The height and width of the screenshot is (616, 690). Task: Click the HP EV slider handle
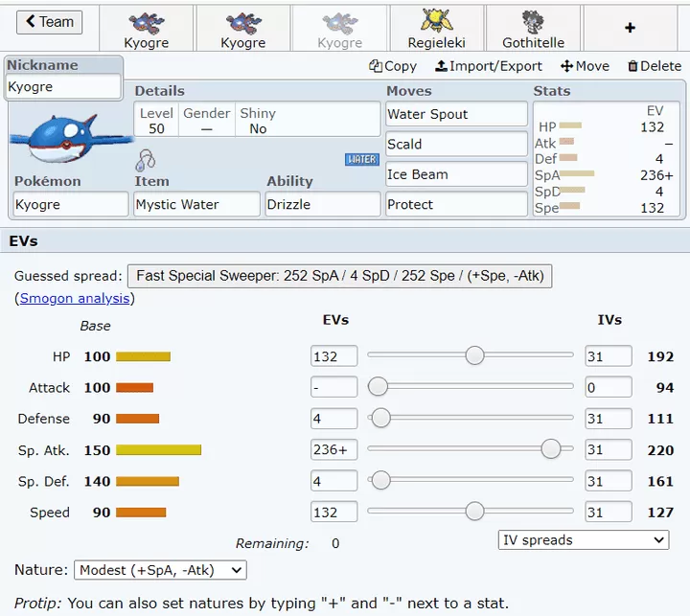[x=474, y=354]
